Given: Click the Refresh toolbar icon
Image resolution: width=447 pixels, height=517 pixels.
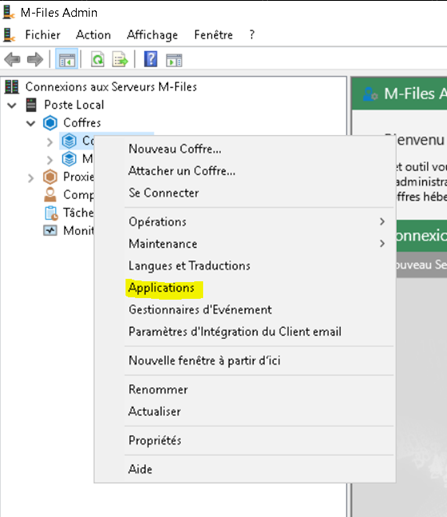Looking at the screenshot, I should 98,60.
